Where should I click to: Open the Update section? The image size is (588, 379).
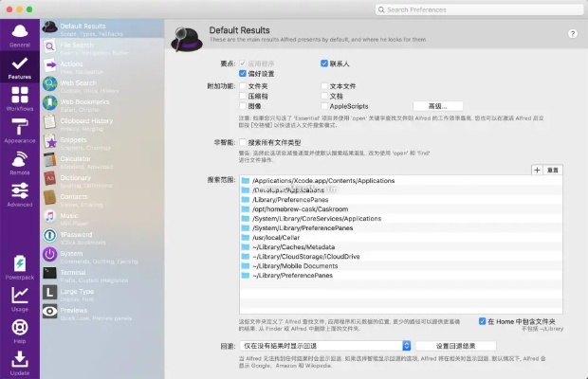click(x=19, y=361)
